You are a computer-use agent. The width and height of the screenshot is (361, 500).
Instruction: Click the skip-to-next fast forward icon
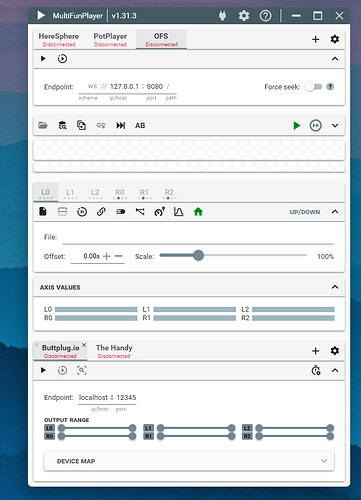120,125
